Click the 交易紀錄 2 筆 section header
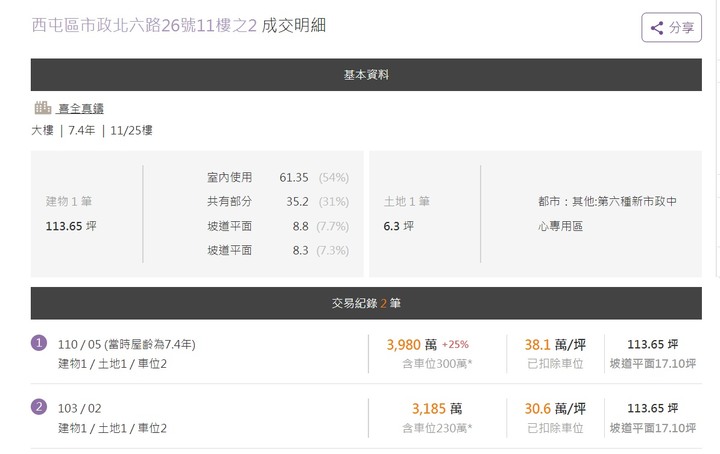Screen dimensions: 720x454 (x=366, y=303)
